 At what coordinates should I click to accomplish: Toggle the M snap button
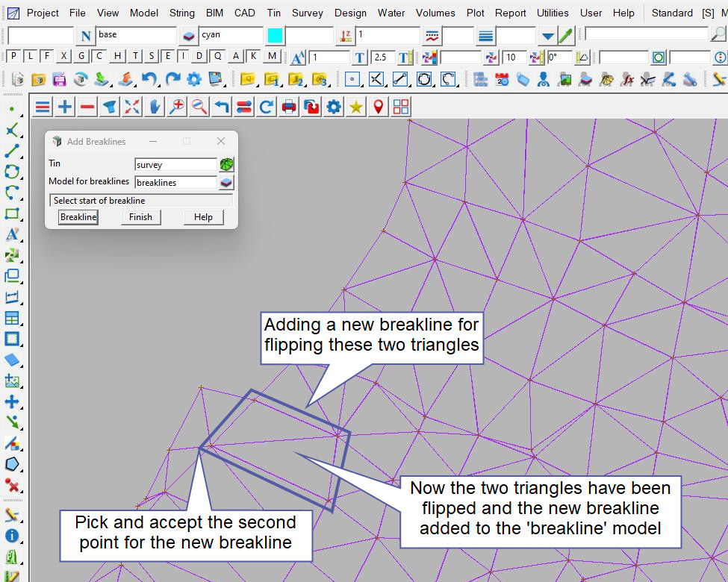272,56
